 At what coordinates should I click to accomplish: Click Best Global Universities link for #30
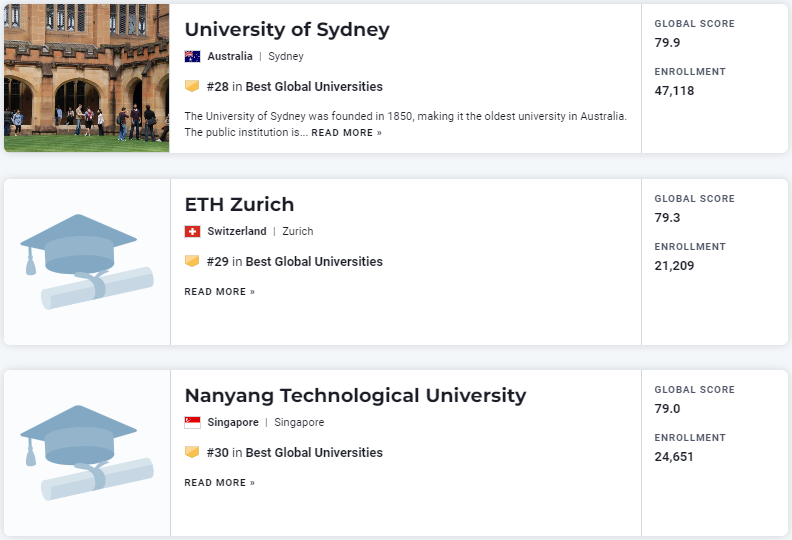click(x=314, y=453)
